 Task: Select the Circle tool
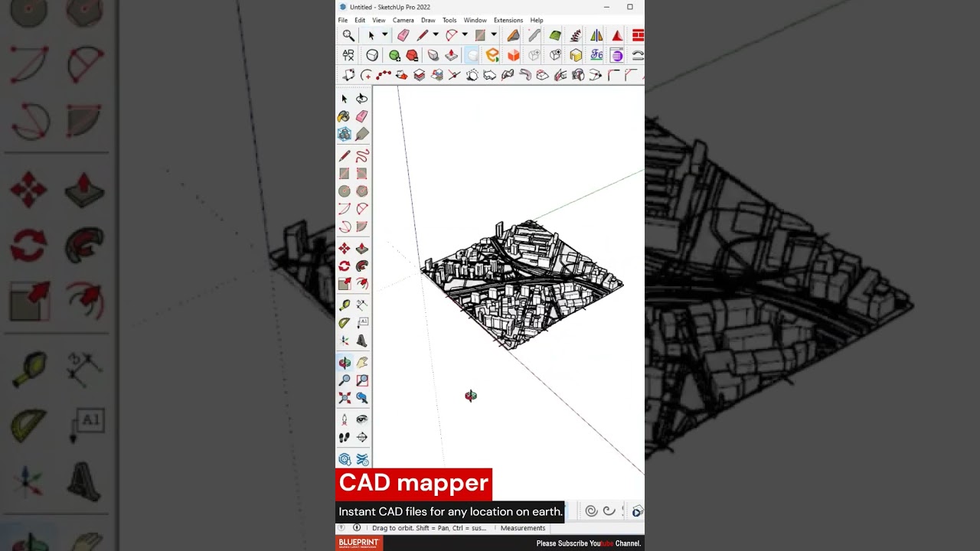(x=344, y=191)
